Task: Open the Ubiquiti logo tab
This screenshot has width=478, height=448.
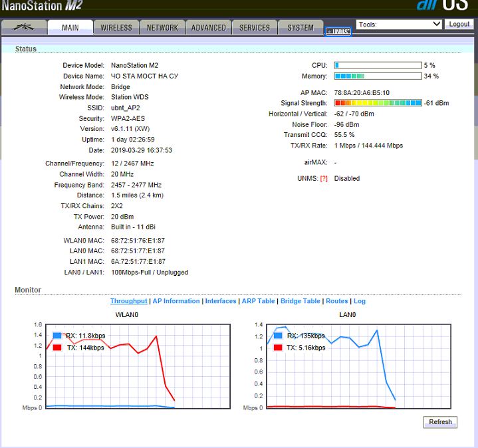Action: coord(24,27)
